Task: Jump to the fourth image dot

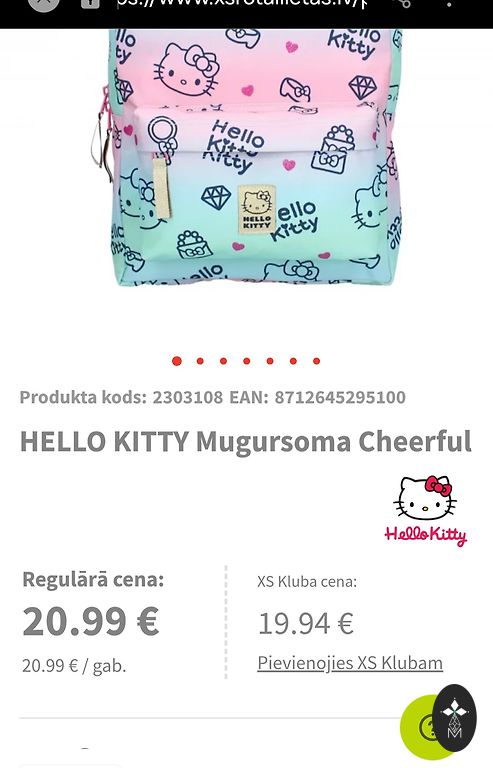Action: pos(246,361)
